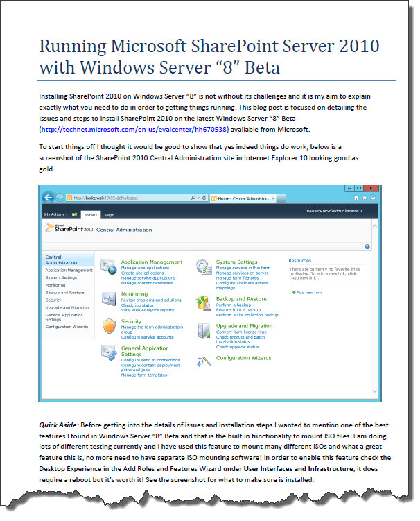
Task: Click the search magnifier in address bar
Action: (x=193, y=198)
